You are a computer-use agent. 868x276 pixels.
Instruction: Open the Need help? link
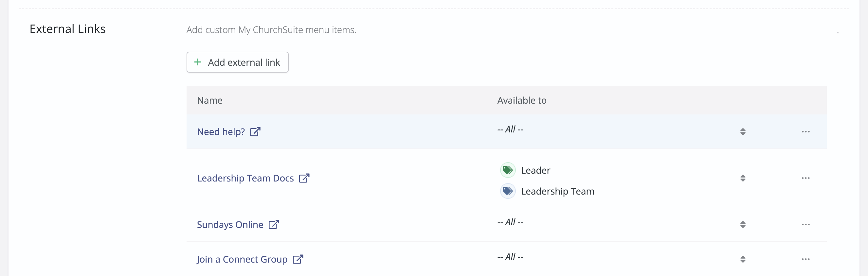(x=221, y=131)
